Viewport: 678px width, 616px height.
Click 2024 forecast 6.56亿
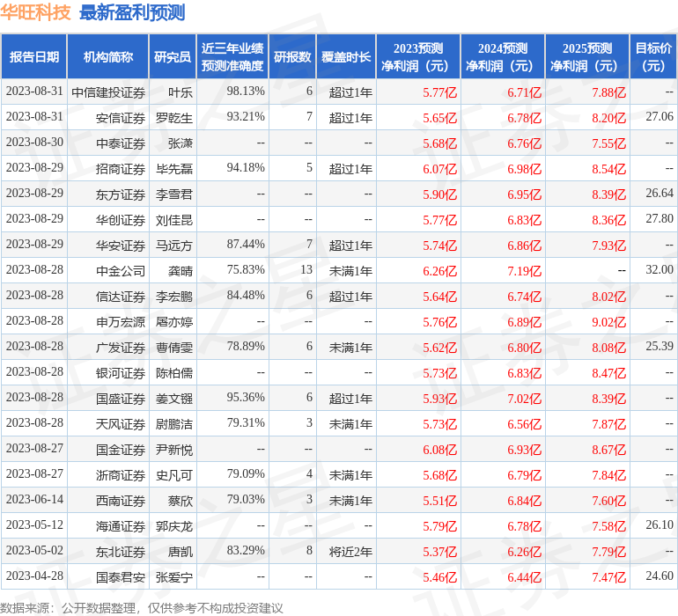point(524,424)
